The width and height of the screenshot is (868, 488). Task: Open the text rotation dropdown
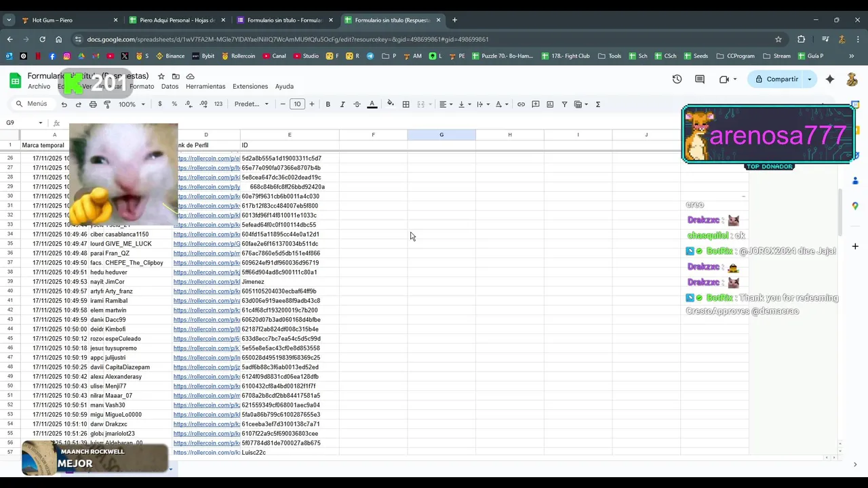(x=501, y=104)
